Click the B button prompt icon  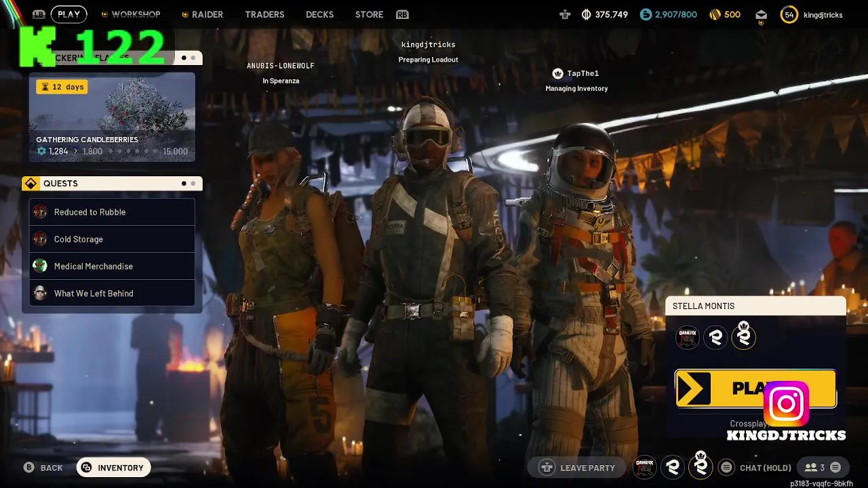28,468
